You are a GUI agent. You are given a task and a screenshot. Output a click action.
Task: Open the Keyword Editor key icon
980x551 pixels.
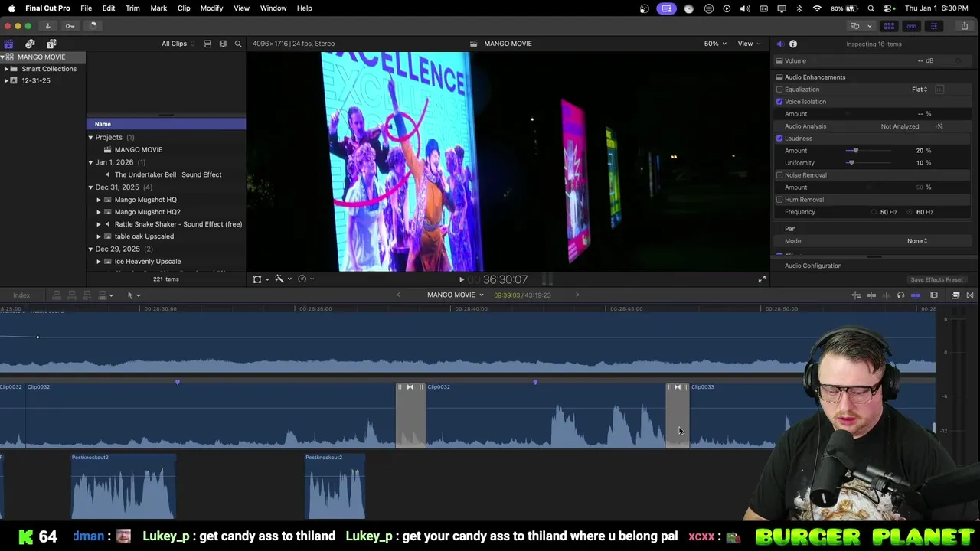(70, 25)
